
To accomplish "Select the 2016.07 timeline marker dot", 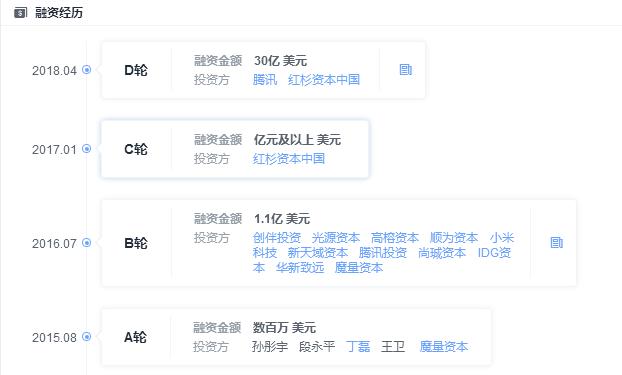I will tap(86, 242).
